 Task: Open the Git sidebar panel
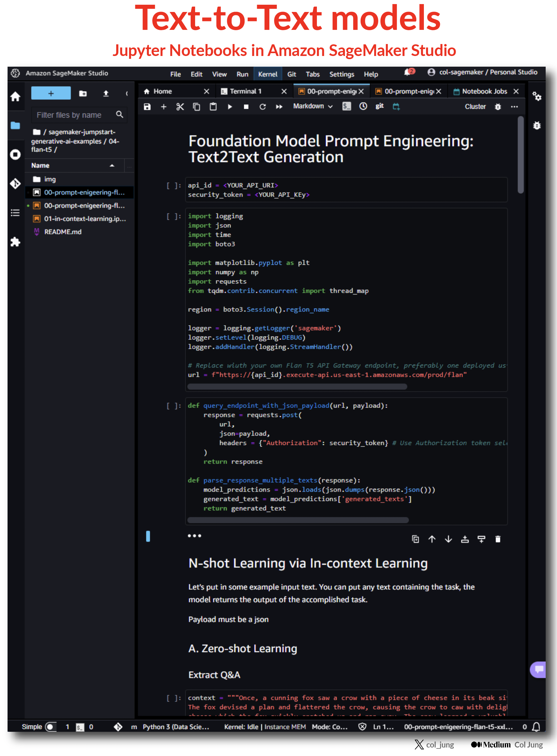click(x=15, y=184)
